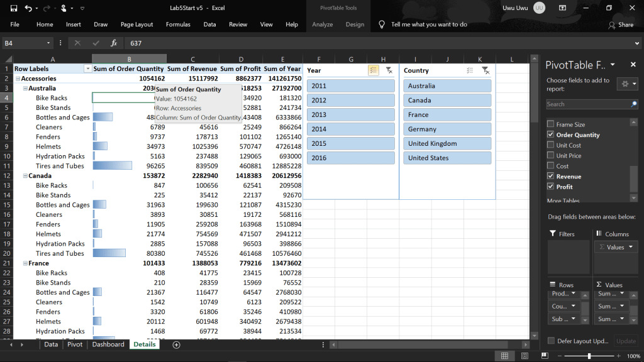Viewport: 644px width, 362px height.
Task: Uncheck the Order Quantity field
Action: 551,134
